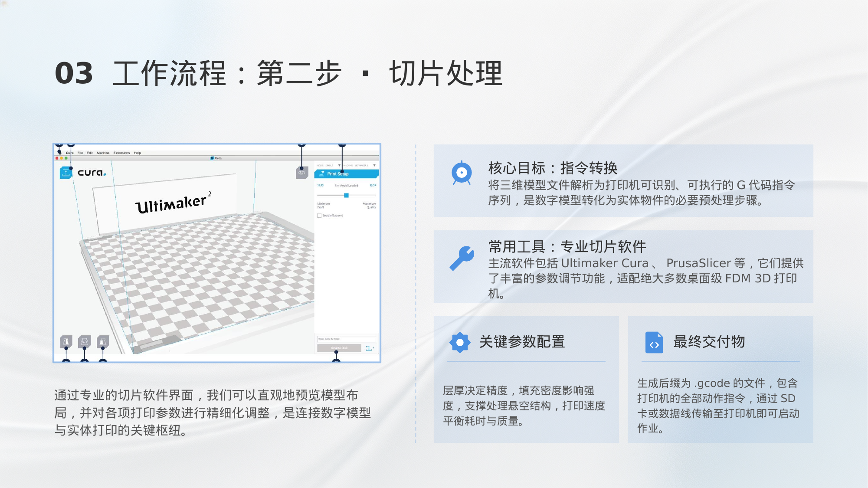Open the Extensions menu
Viewport: 868px width, 488px height.
point(121,153)
